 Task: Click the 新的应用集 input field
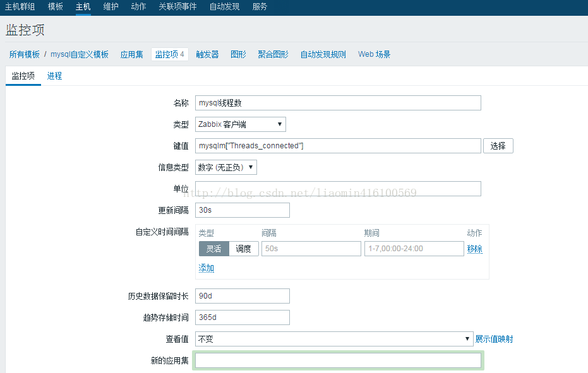coord(338,360)
